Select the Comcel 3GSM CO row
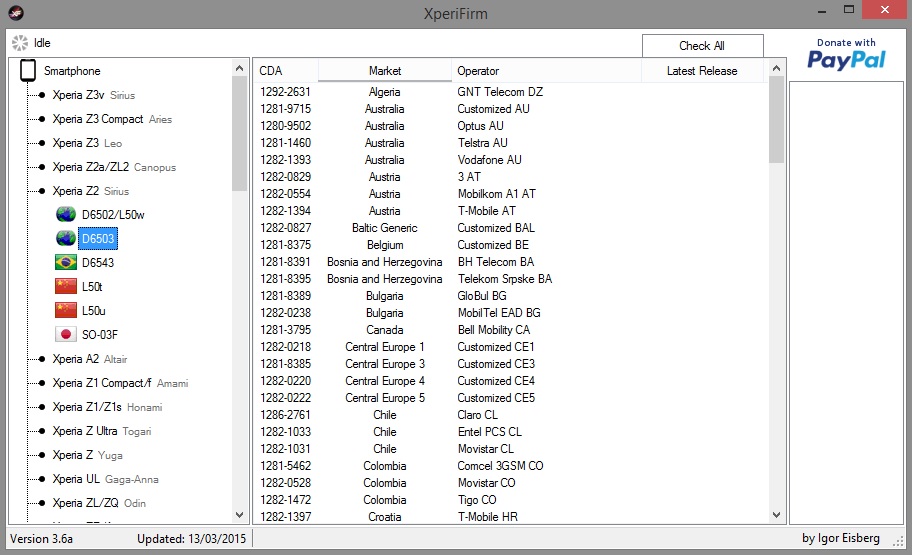912x555 pixels. click(511, 466)
